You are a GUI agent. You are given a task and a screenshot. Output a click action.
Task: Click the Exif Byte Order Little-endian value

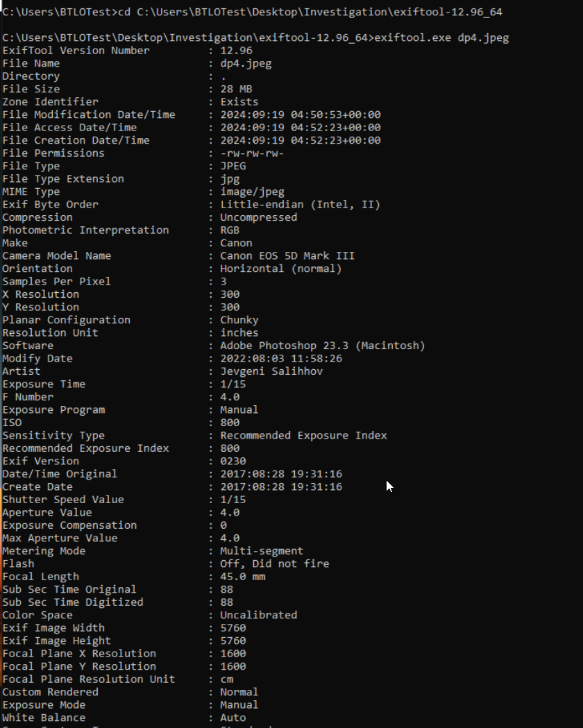(301, 205)
